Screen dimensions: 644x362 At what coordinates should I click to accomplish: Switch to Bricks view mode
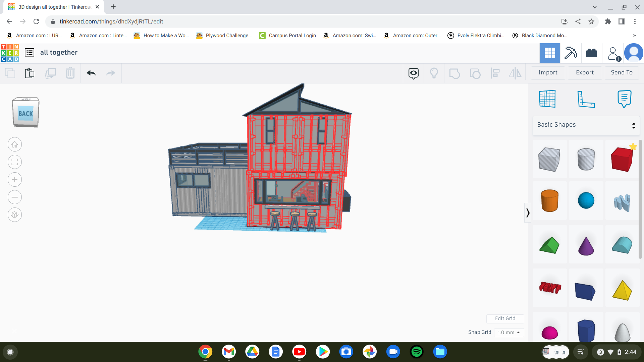pyautogui.click(x=591, y=53)
